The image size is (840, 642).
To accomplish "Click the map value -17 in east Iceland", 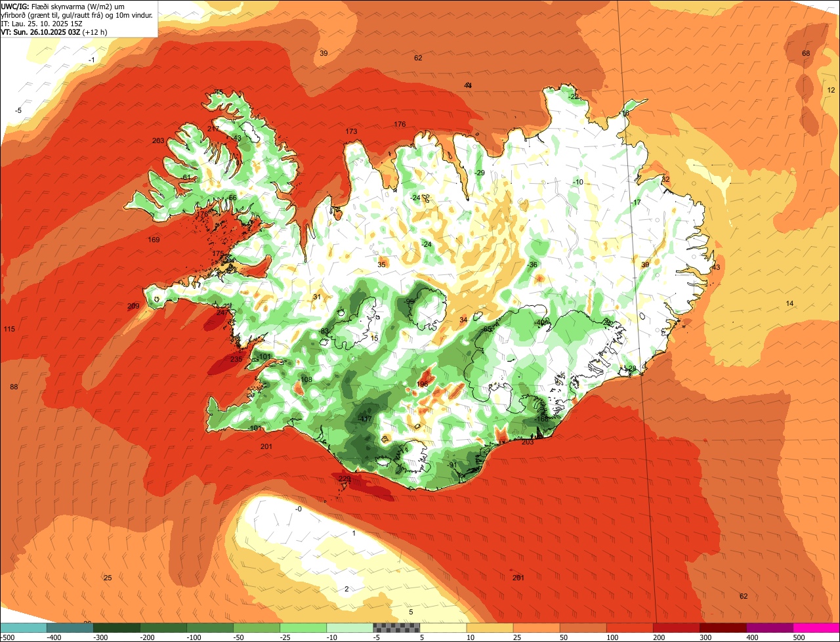I will pos(636,202).
